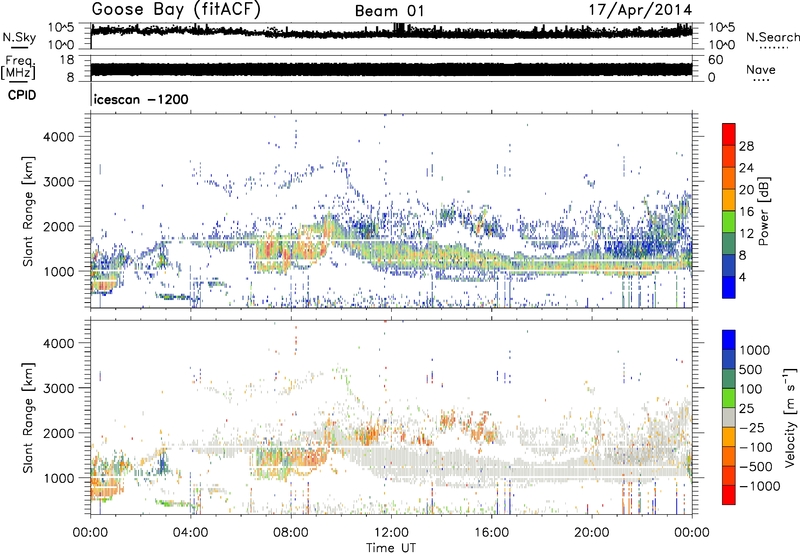
Task: Select the N.Search legend label
Action: pyautogui.click(x=773, y=37)
